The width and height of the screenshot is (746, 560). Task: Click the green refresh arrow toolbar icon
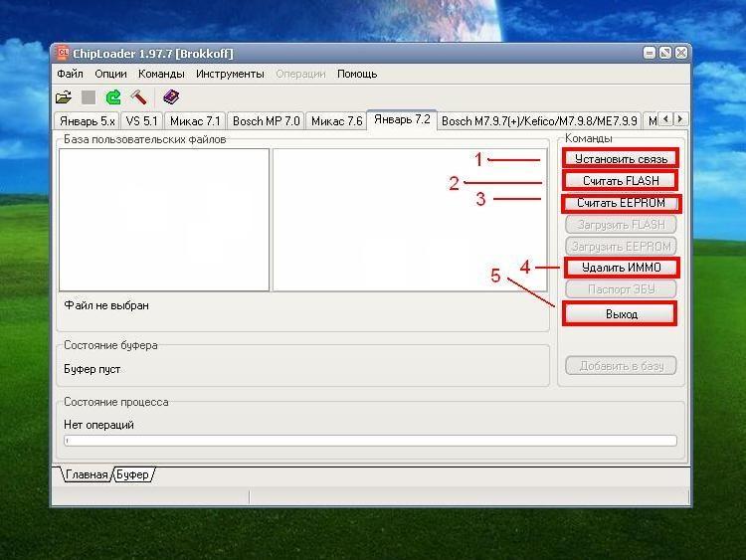click(x=113, y=97)
